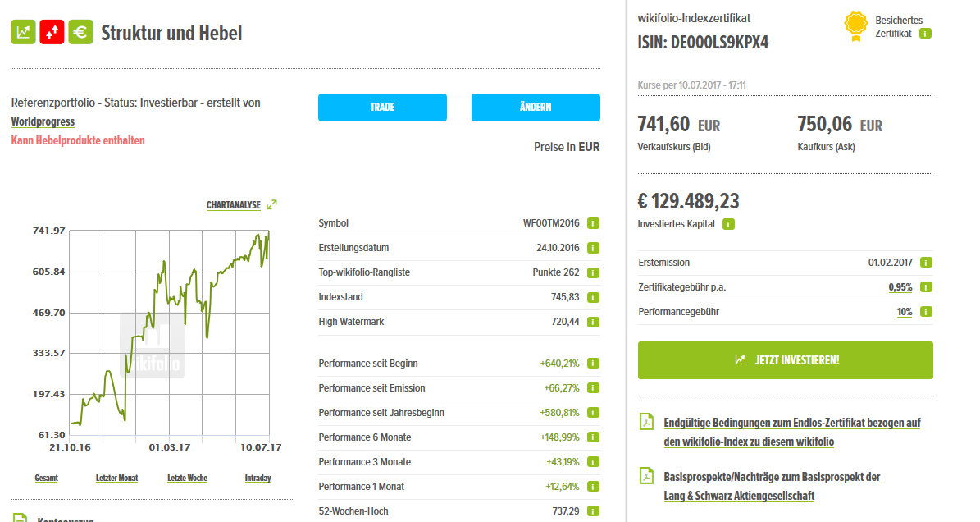
Task: Expand the info for Performance seit Beginn
Action: pyautogui.click(x=591, y=363)
